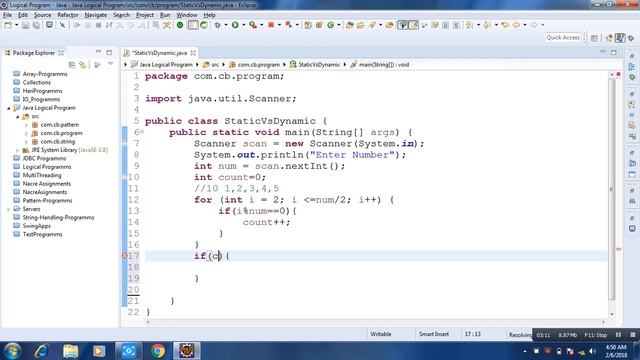Open the Debug button dropdown arrow
Viewport: 640px width, 360px height.
(226, 25)
